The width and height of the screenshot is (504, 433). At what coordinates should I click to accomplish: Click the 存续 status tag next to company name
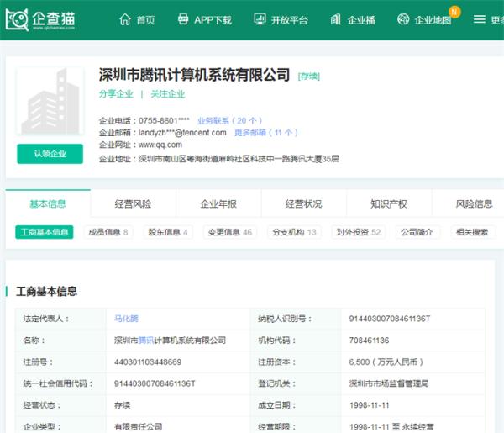click(x=309, y=77)
